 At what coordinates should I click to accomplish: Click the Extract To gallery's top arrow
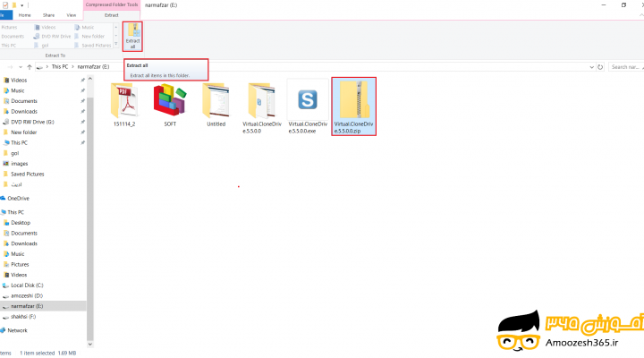pos(115,27)
